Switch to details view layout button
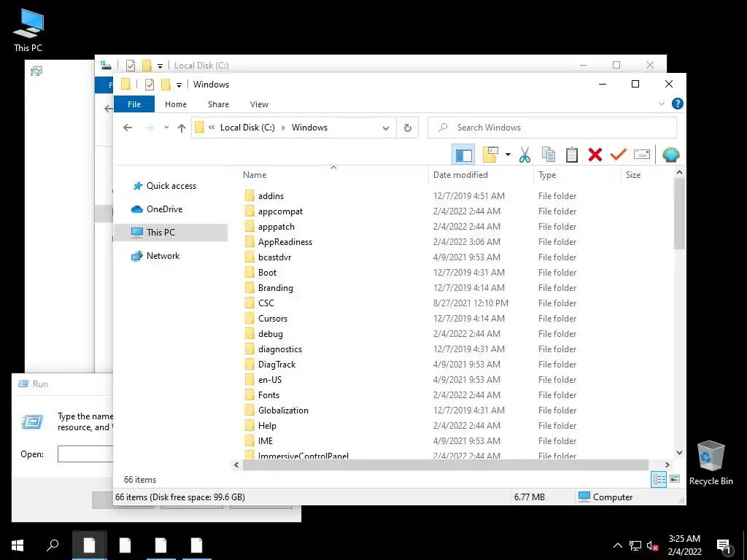Screen dimensions: 747x560 659,480
